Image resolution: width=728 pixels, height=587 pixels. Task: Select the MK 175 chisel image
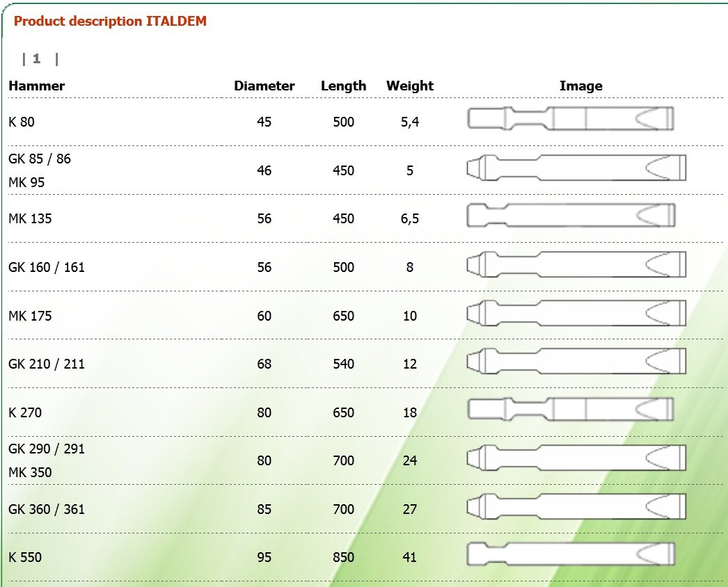576,313
